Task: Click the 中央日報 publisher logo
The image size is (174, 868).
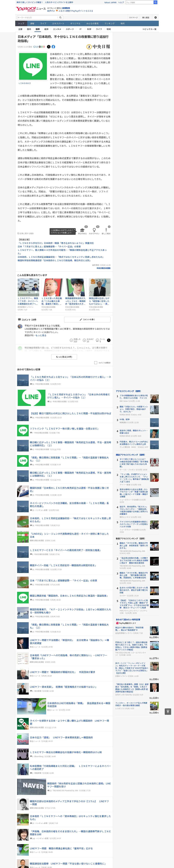Action: [98, 47]
